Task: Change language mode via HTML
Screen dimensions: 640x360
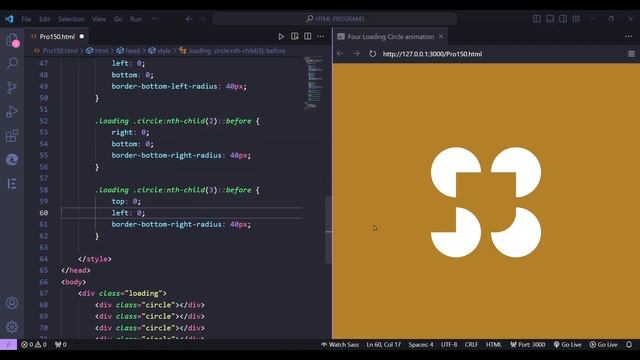Action: 493,344
